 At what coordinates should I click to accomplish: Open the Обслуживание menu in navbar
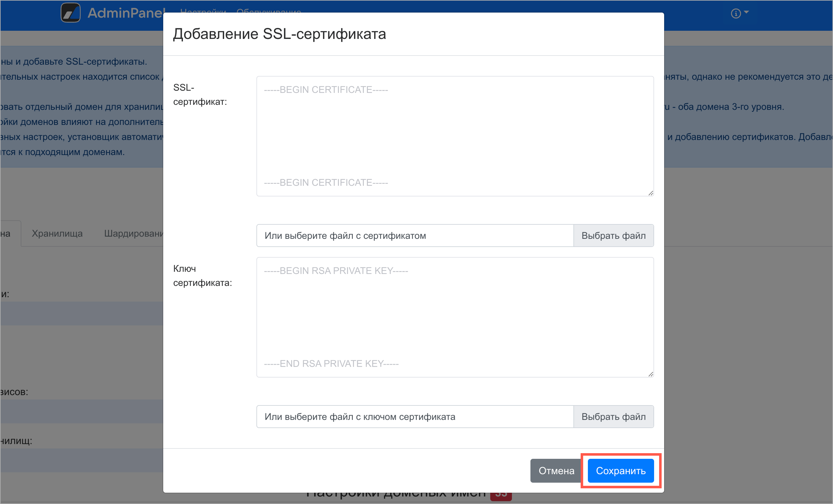pos(269,11)
